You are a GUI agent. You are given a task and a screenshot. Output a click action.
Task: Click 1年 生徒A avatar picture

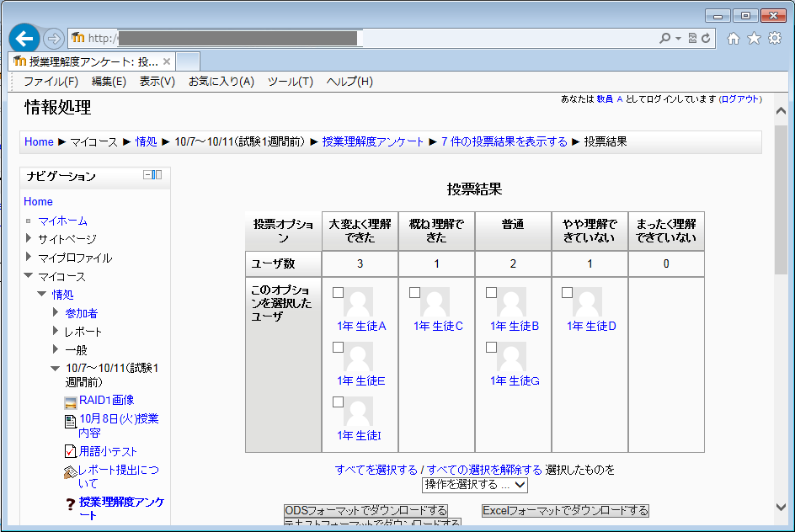point(358,302)
